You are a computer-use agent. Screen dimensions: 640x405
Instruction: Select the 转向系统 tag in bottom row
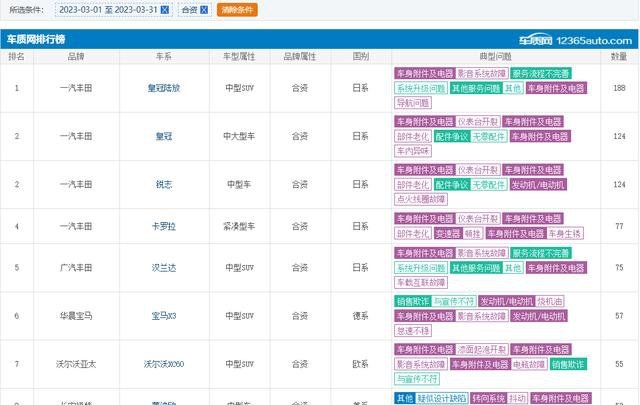coord(488,398)
